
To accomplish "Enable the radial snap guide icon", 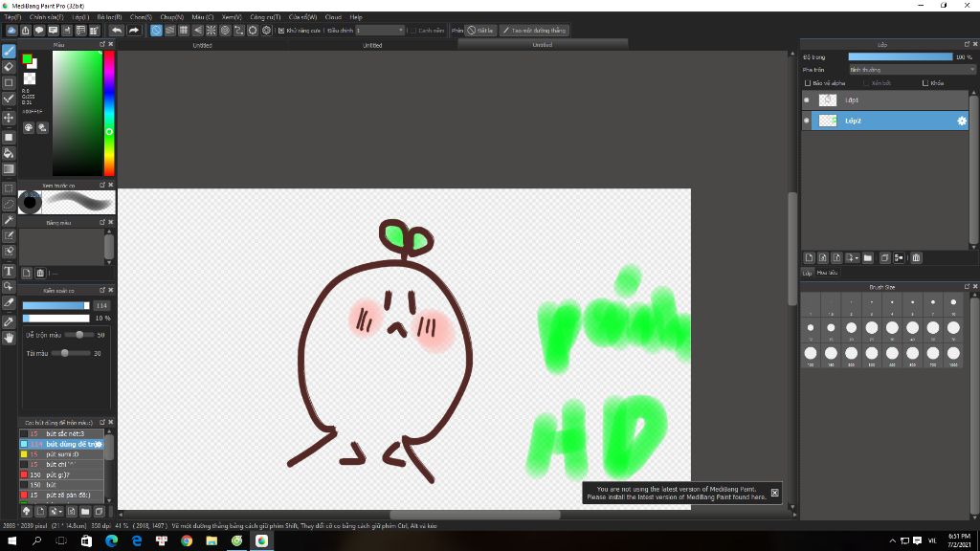I will (x=212, y=30).
